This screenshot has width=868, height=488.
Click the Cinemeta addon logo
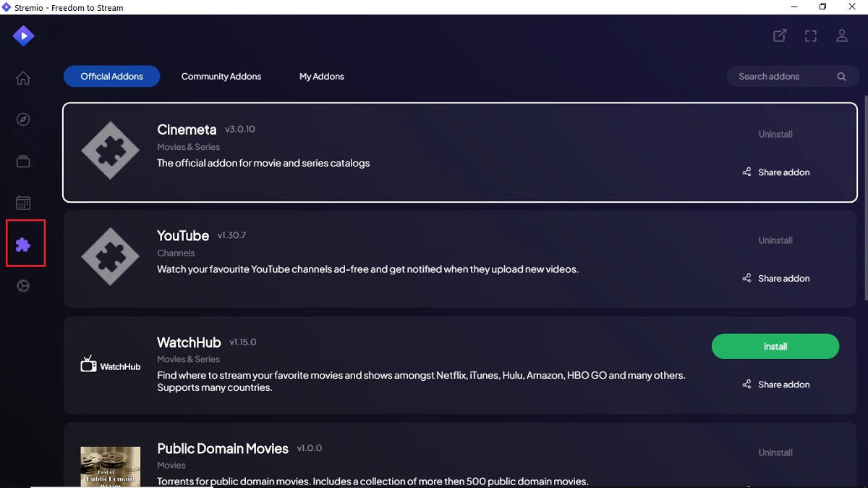coord(110,152)
